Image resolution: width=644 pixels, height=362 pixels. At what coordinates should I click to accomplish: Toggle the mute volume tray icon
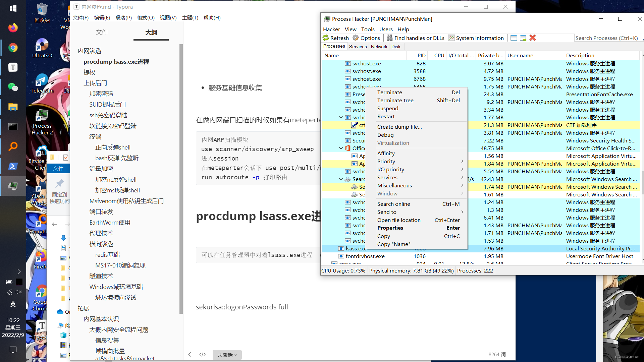[x=19, y=292]
